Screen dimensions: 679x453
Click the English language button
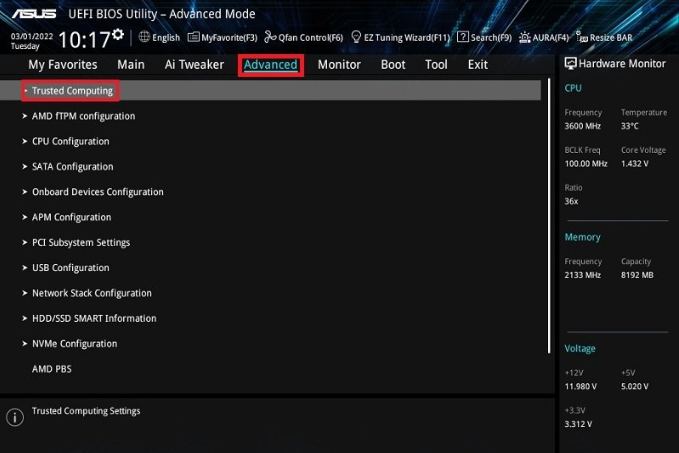(166, 38)
